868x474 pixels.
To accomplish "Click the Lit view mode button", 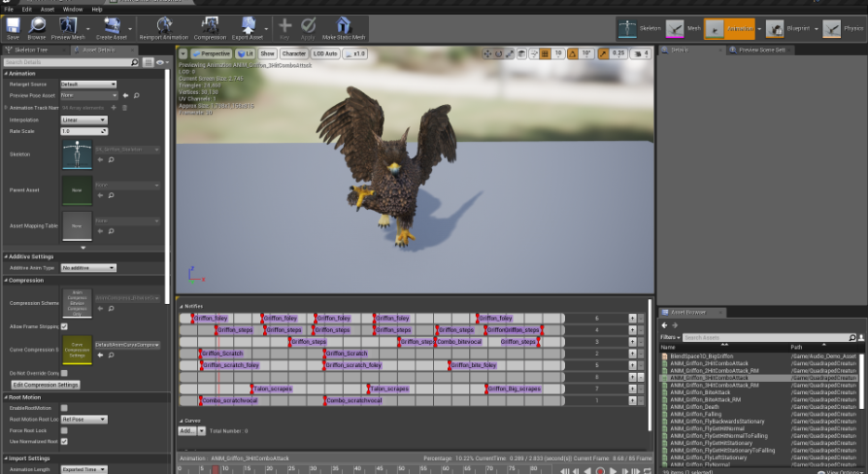I will [x=246, y=53].
